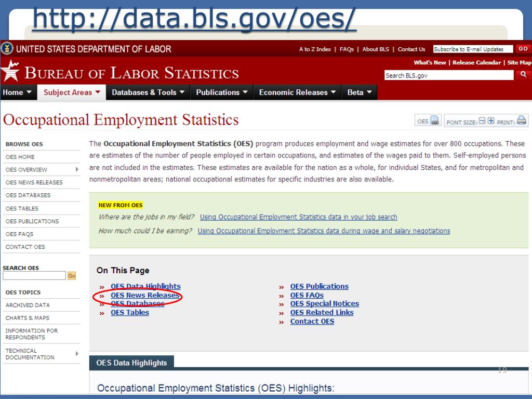
Task: Open the Release Calendar link
Action: 476,62
